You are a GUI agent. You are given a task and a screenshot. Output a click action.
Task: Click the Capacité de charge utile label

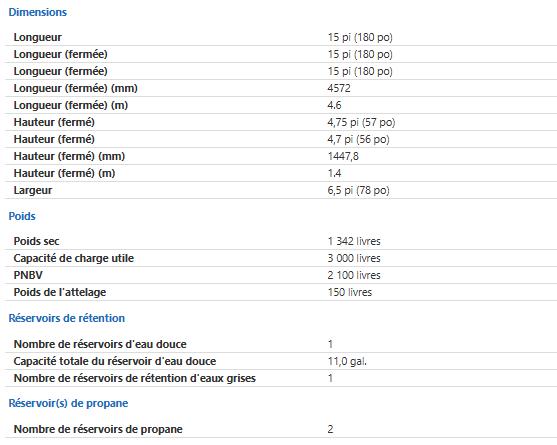pyautogui.click(x=74, y=258)
